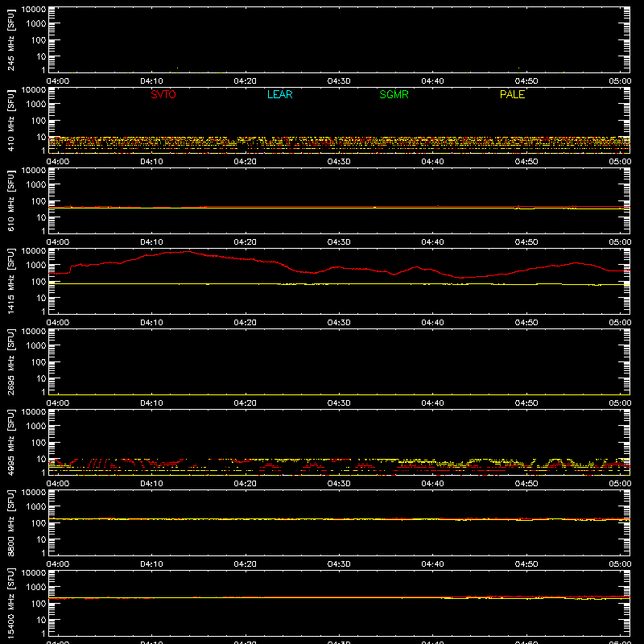Viewport: 644px width, 644px height.
Task: Click 04:40 tick under the 4995 MHz panel
Action: 432,484
